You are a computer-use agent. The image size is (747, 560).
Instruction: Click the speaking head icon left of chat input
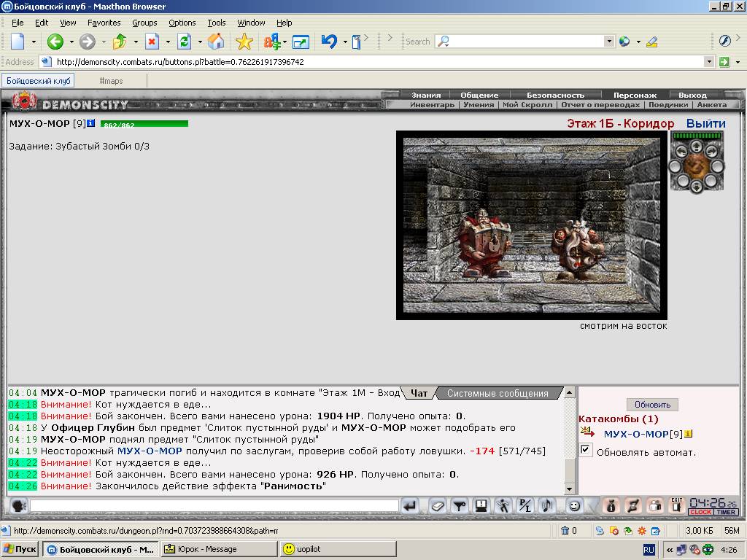(x=18, y=506)
